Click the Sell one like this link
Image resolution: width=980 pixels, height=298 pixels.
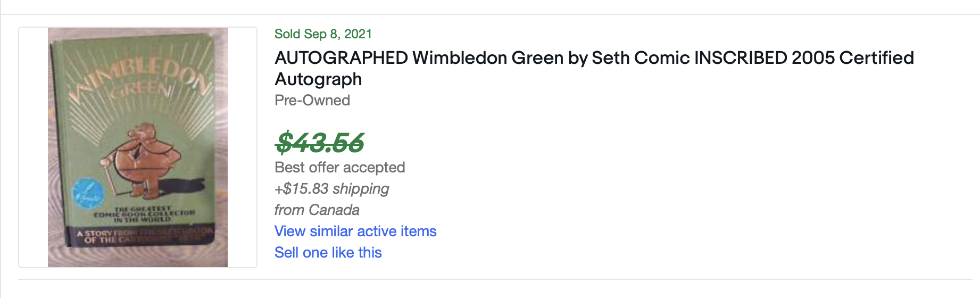(328, 252)
